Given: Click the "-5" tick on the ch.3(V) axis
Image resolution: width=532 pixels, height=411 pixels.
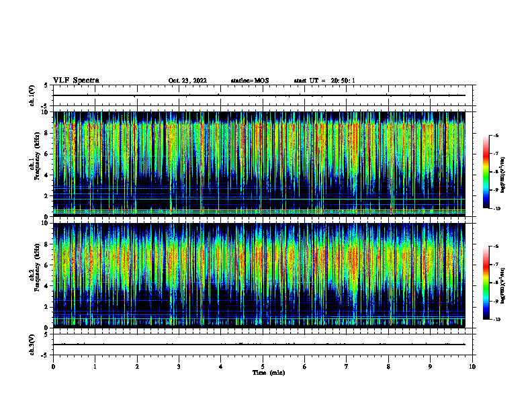Looking at the screenshot, I should pyautogui.click(x=45, y=355).
